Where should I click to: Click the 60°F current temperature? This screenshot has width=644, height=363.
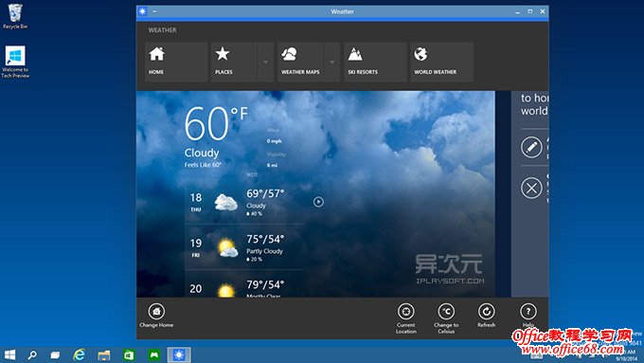[216, 123]
